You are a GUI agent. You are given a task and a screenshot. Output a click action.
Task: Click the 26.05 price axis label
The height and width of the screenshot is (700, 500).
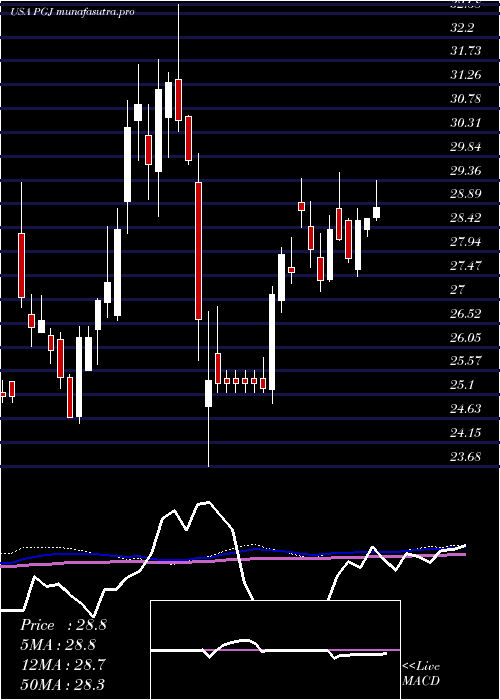(466, 338)
